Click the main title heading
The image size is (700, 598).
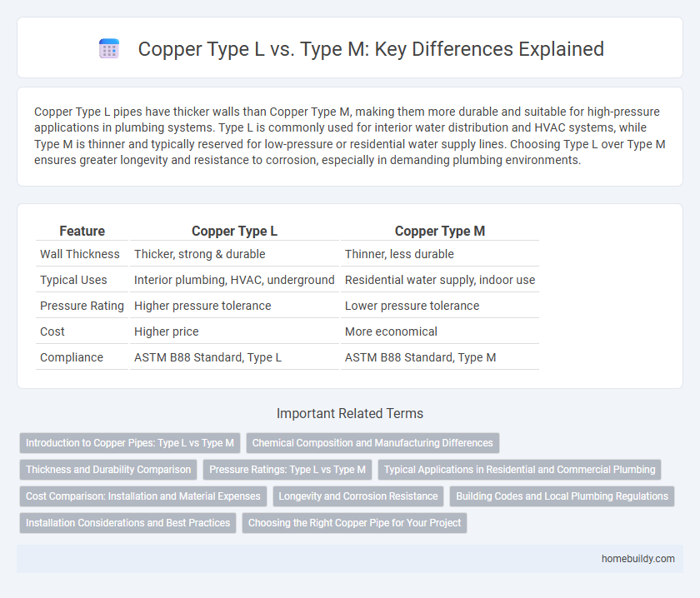tap(371, 49)
